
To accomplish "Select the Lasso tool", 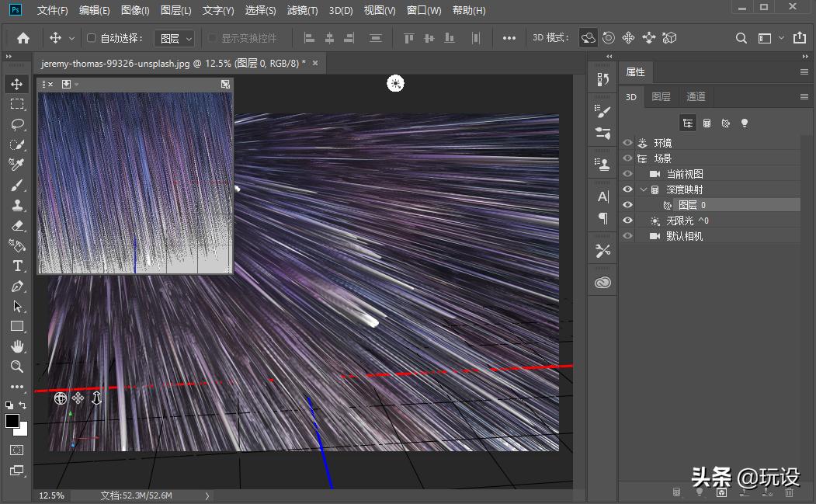I will click(x=17, y=124).
